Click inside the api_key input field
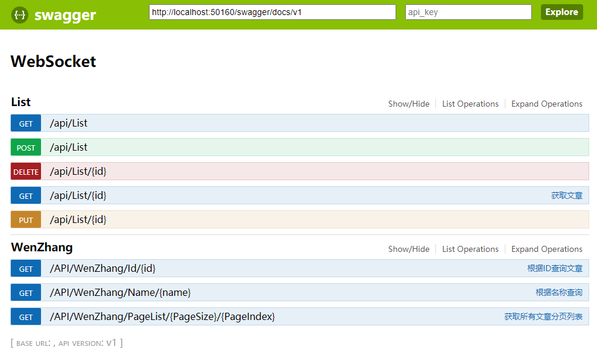The height and width of the screenshot is (364, 597). coord(469,12)
